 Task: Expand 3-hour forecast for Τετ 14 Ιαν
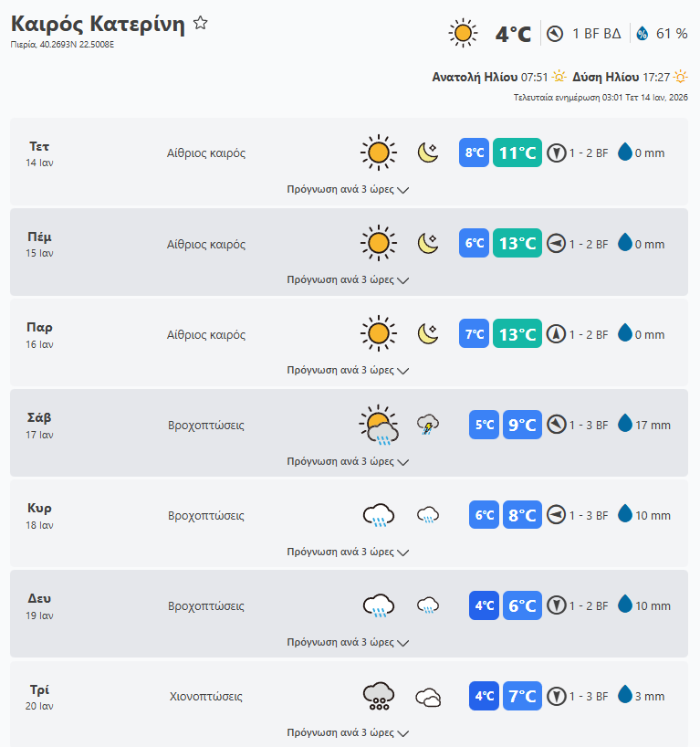point(348,190)
